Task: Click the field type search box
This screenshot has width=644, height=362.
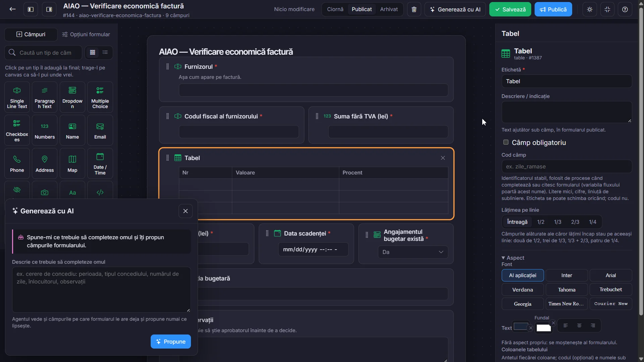Action: pos(43,53)
